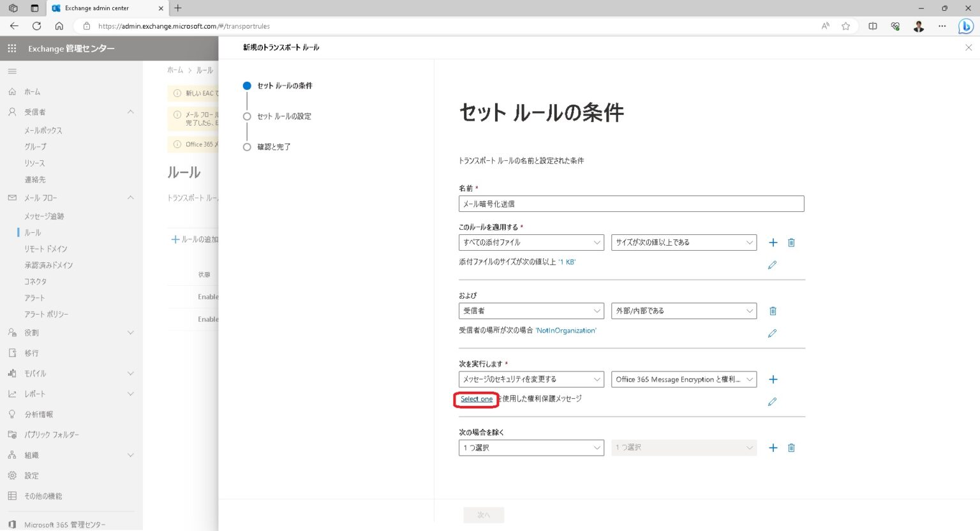Open Copilot from the browser toolbar

point(966,26)
